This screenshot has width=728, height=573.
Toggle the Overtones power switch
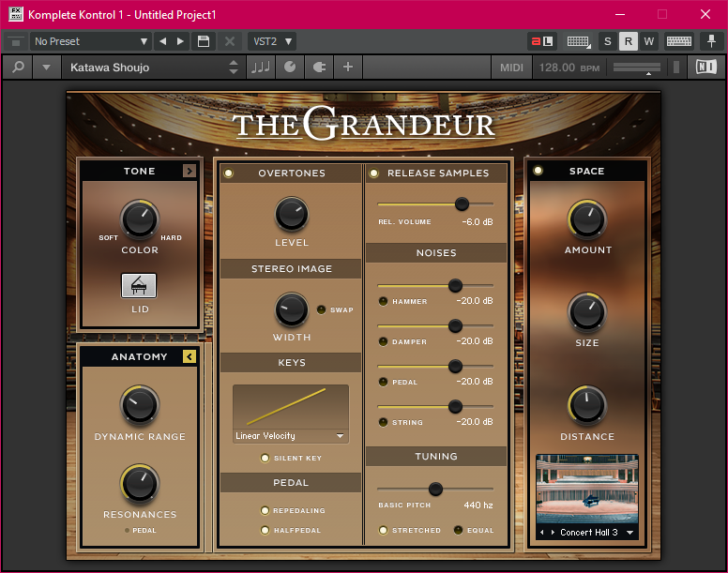tap(228, 173)
